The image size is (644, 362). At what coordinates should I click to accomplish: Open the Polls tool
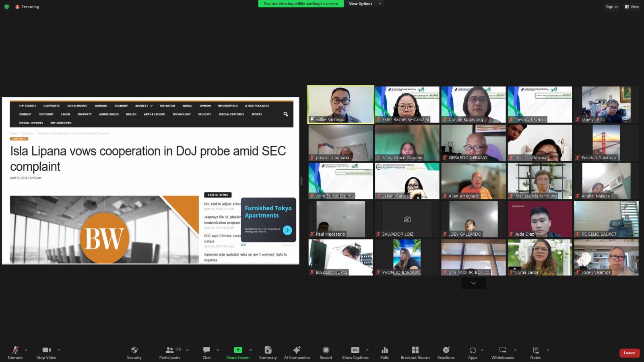(x=385, y=352)
